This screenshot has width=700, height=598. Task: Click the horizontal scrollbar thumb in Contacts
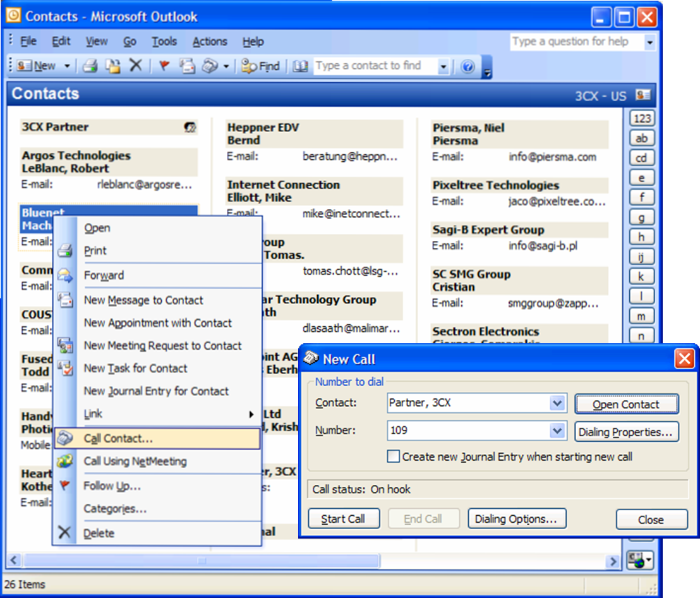[x=202, y=561]
